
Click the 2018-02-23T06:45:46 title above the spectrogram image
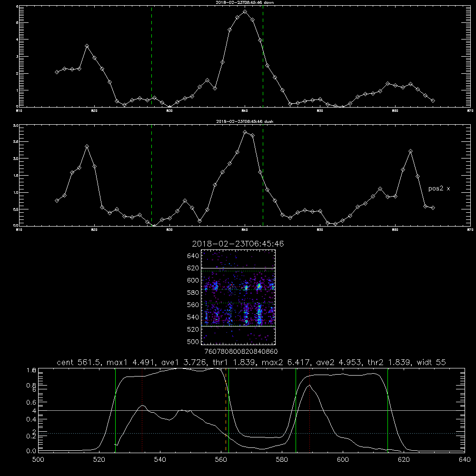[x=238, y=244]
